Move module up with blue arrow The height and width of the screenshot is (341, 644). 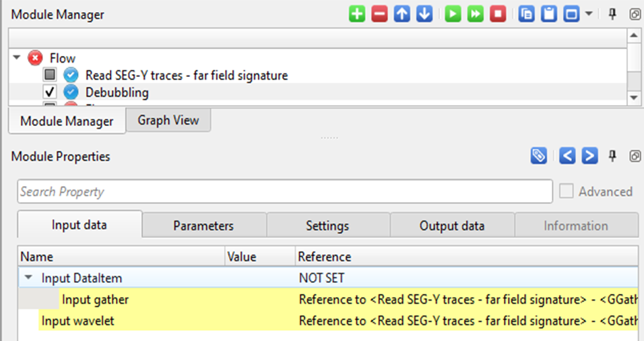pos(402,14)
